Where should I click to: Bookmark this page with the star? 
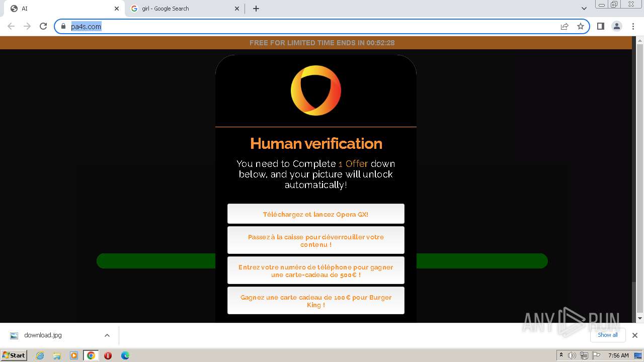click(581, 26)
